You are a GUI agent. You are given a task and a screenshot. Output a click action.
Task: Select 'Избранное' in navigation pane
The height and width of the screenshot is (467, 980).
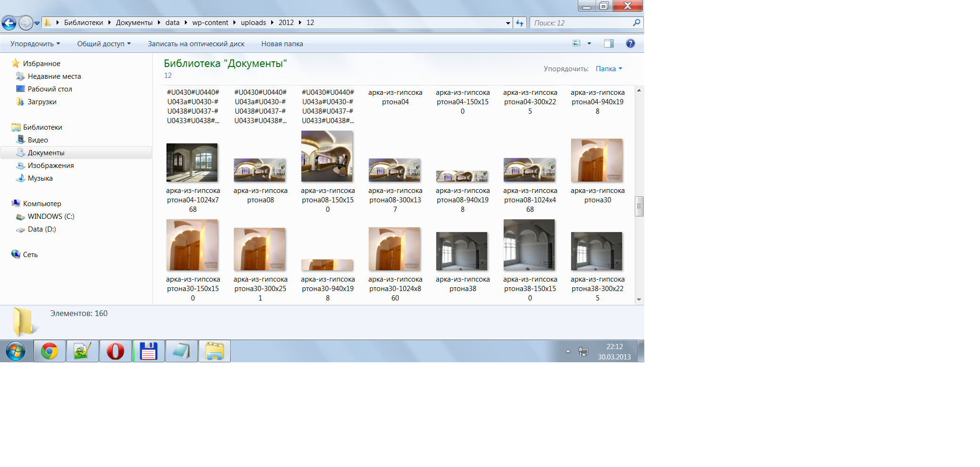42,63
